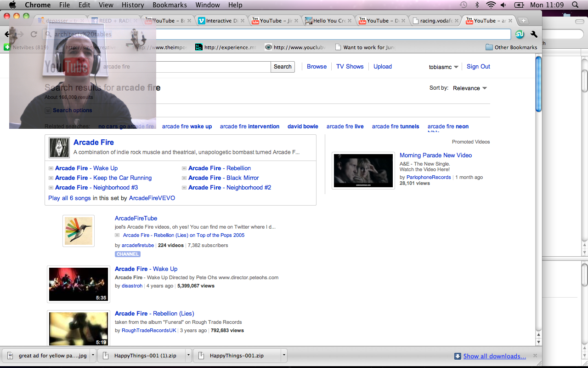Viewport: 588px width, 368px height.
Task: Close the downloads bar
Action: point(535,356)
